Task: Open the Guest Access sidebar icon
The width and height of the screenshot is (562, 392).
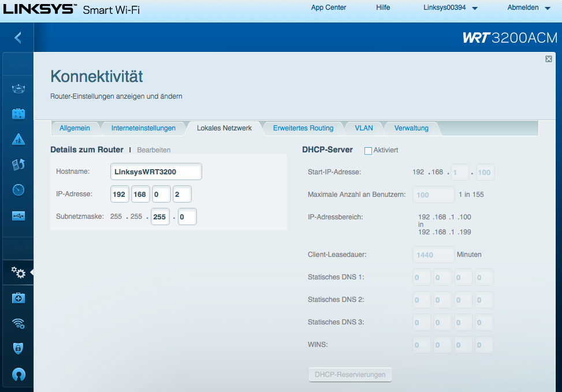Action: click(x=18, y=114)
